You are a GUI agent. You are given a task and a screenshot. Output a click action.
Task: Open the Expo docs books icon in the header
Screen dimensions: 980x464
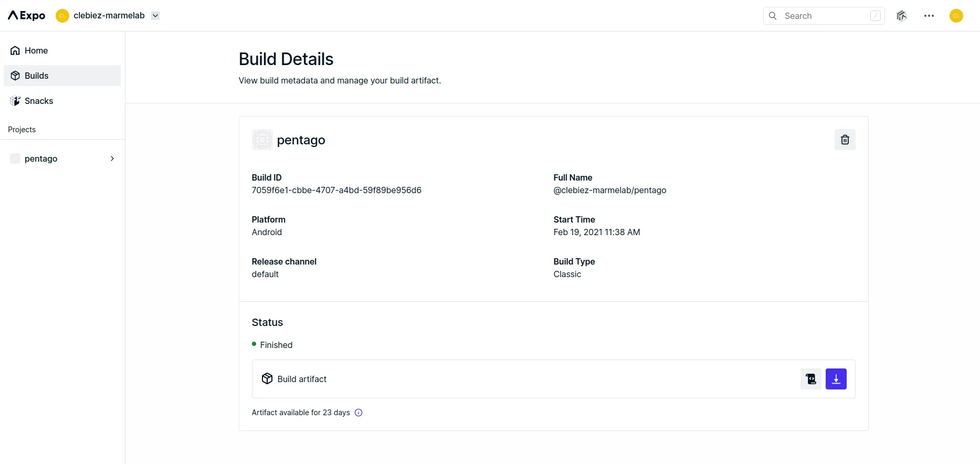901,16
